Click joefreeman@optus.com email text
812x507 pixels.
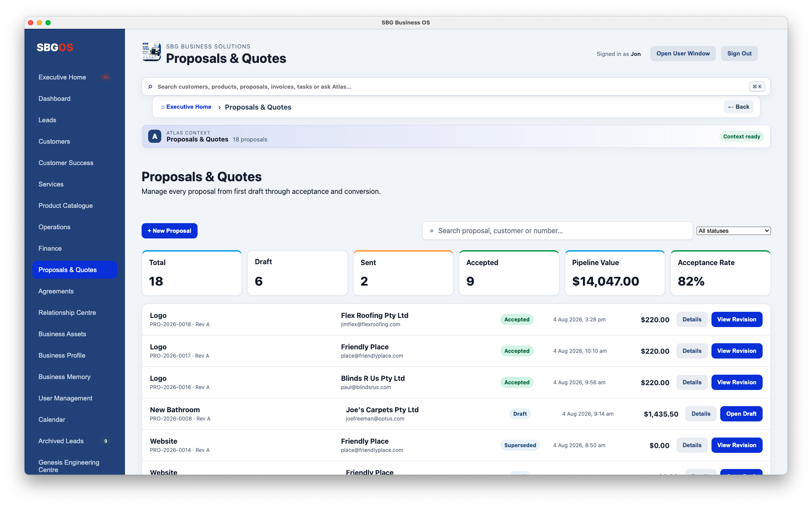pos(375,419)
